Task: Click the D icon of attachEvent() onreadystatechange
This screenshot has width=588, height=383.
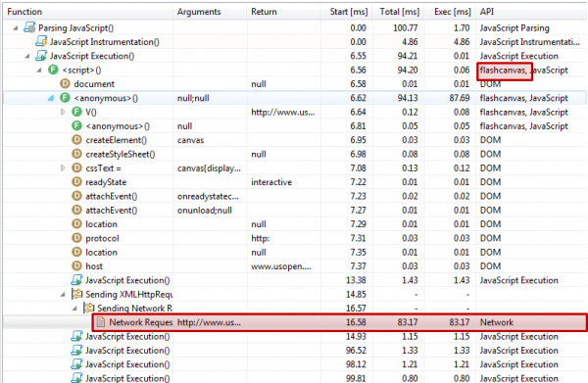Action: tap(76, 196)
